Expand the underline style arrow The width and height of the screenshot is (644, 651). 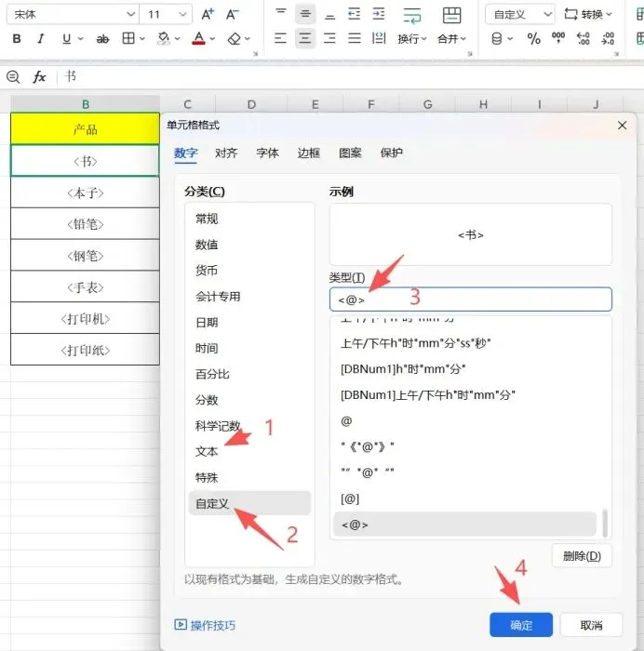click(81, 39)
